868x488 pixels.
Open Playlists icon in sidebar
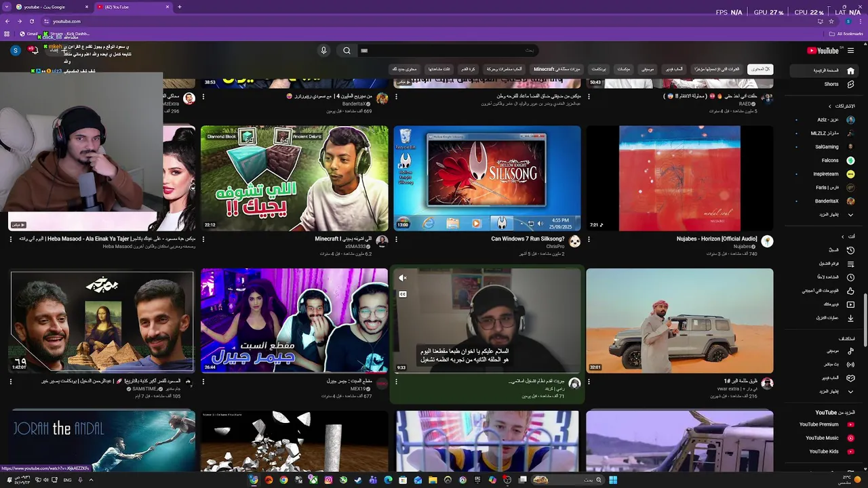tap(850, 264)
